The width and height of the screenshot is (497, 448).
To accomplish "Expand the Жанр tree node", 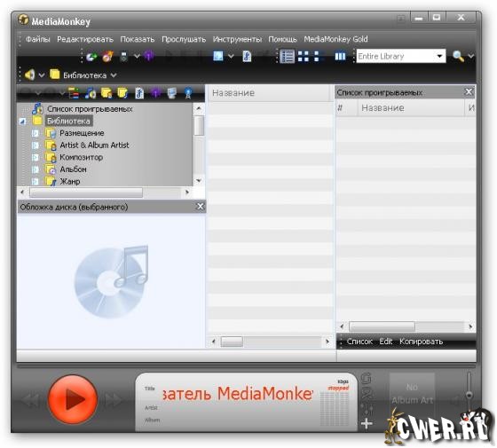I will pyautogui.click(x=35, y=181).
